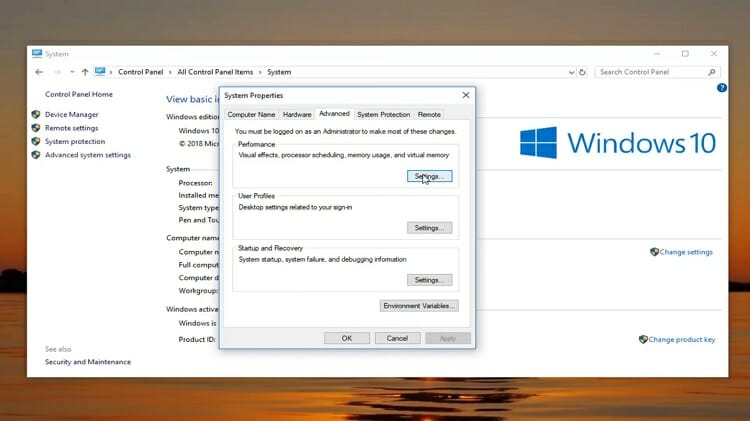Click shield icon beside Change product key
750x421 pixels.
[x=643, y=339]
